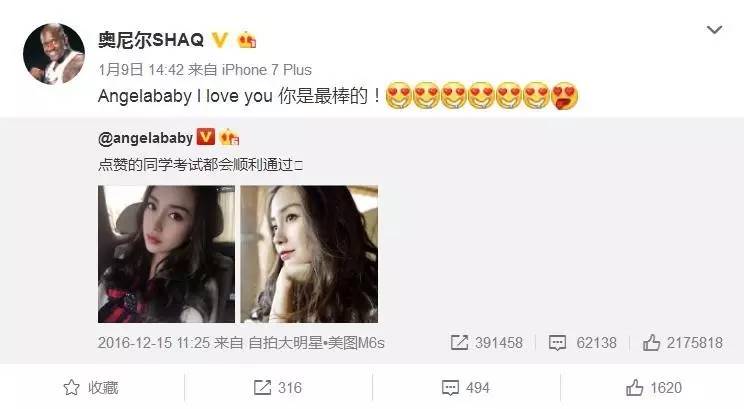Click the repost button showing 316
Image resolution: width=744 pixels, height=409 pixels.
pos(278,388)
